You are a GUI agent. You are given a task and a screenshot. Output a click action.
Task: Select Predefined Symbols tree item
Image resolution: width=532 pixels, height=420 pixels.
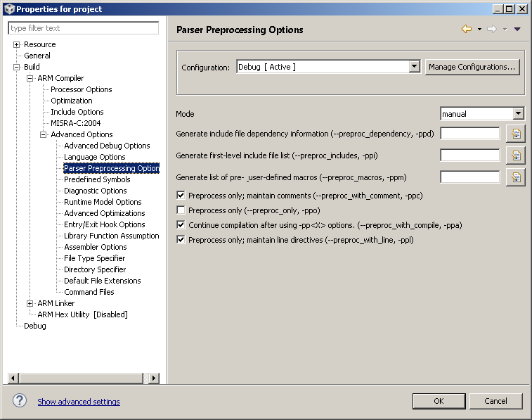[97, 179]
